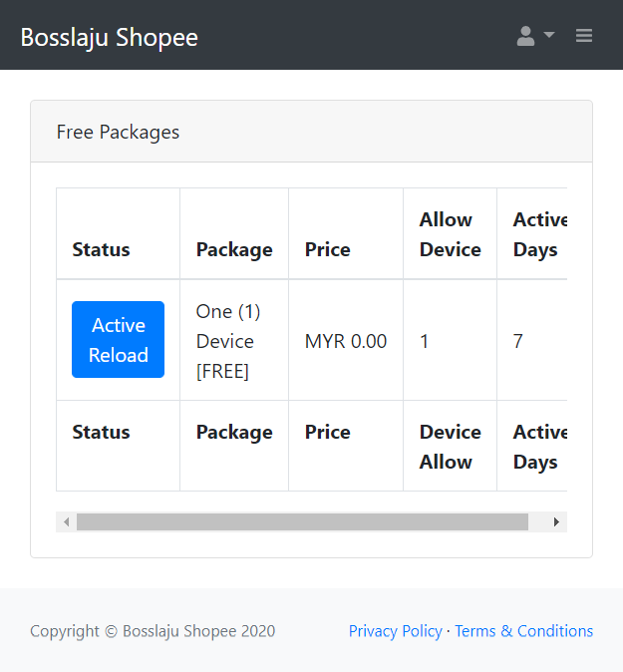Screen dimensions: 623x672
Task: Click the copyright Bosslaju Shopee 2020 text
Action: pyautogui.click(x=153, y=631)
